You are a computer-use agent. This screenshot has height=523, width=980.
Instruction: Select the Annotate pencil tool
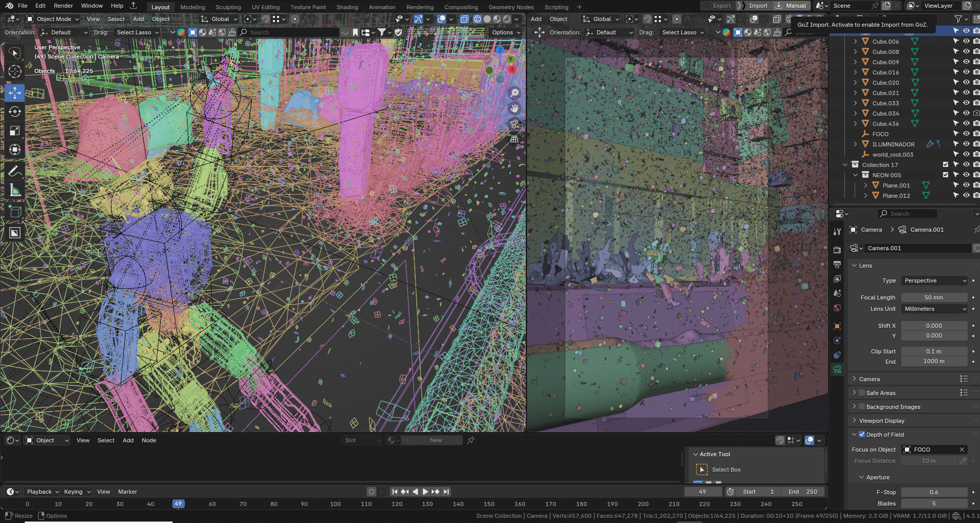(x=14, y=171)
